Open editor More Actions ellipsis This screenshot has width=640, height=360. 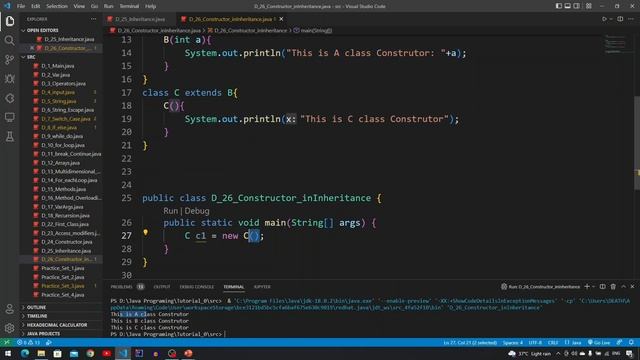631,19
